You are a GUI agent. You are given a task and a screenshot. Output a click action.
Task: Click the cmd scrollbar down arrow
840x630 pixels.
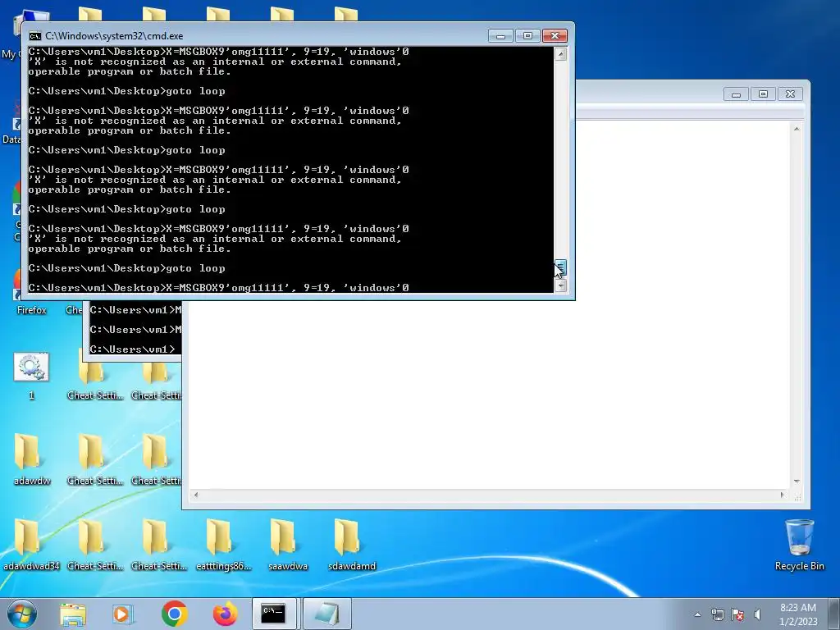pyautogui.click(x=560, y=285)
